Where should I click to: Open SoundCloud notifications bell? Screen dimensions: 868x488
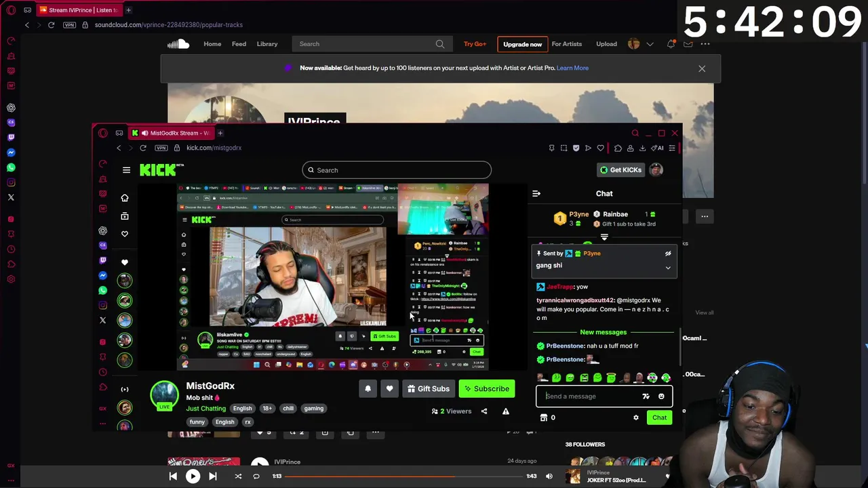click(x=671, y=44)
